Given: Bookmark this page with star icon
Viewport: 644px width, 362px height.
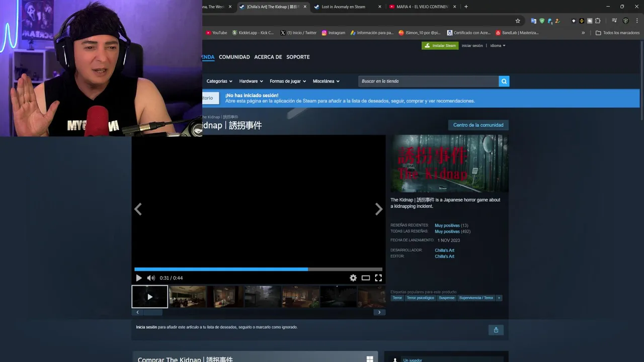Looking at the screenshot, I should pyautogui.click(x=518, y=21).
